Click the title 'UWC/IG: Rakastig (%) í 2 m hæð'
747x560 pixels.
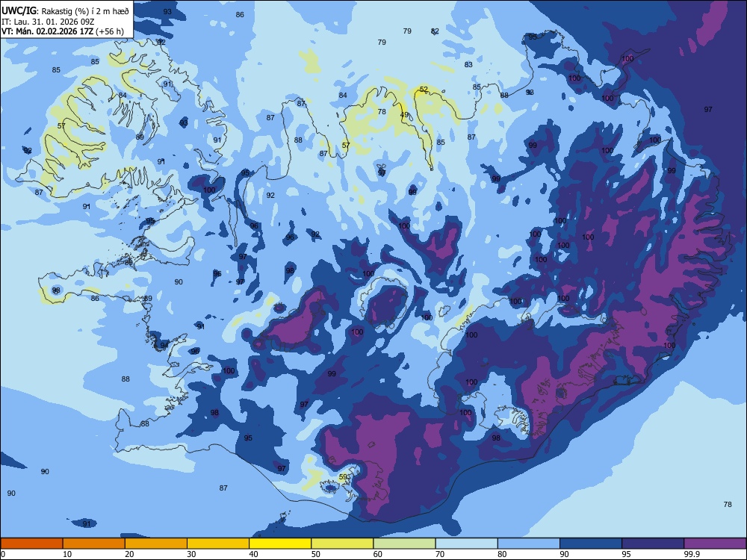[x=65, y=11]
